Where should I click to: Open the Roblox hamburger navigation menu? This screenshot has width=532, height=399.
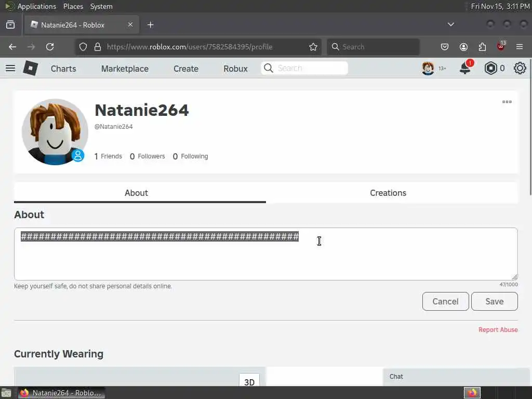coord(10,68)
